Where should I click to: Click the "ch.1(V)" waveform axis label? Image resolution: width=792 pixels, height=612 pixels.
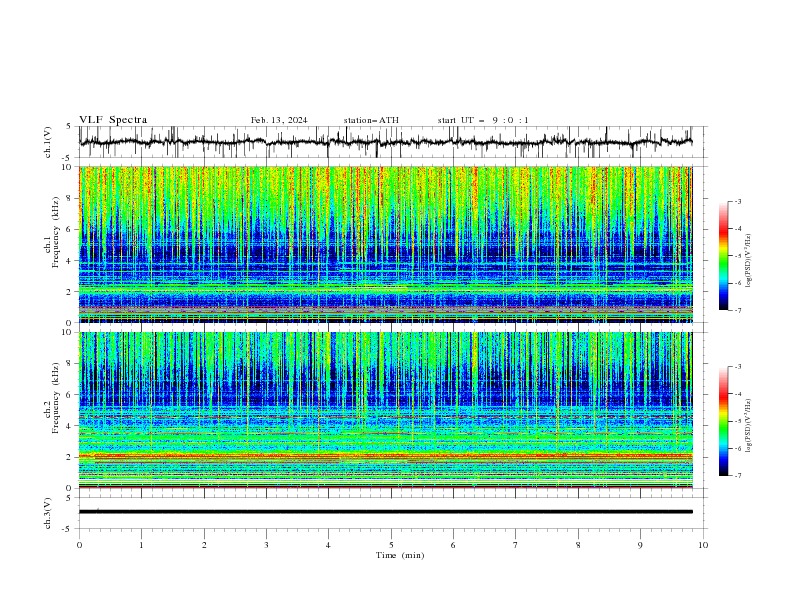pos(48,142)
